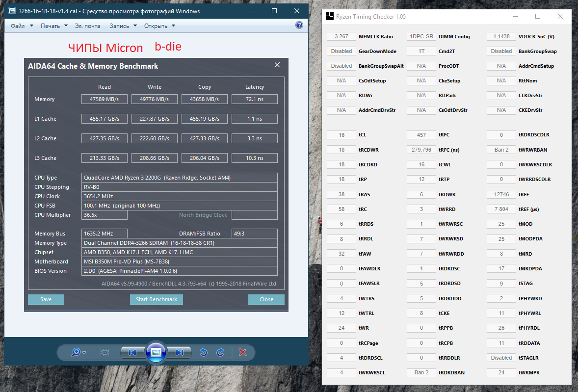Expand the dropdown arrow next to Печать
578x392 pixels.
66,26
